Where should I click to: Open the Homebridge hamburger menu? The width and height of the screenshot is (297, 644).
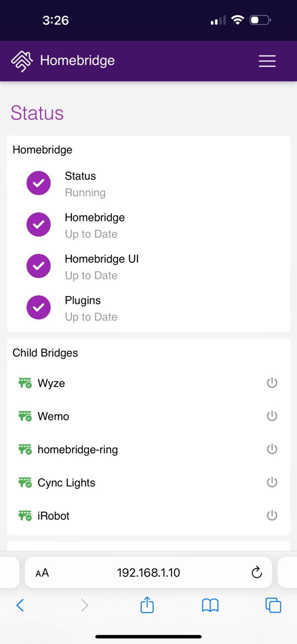point(267,61)
